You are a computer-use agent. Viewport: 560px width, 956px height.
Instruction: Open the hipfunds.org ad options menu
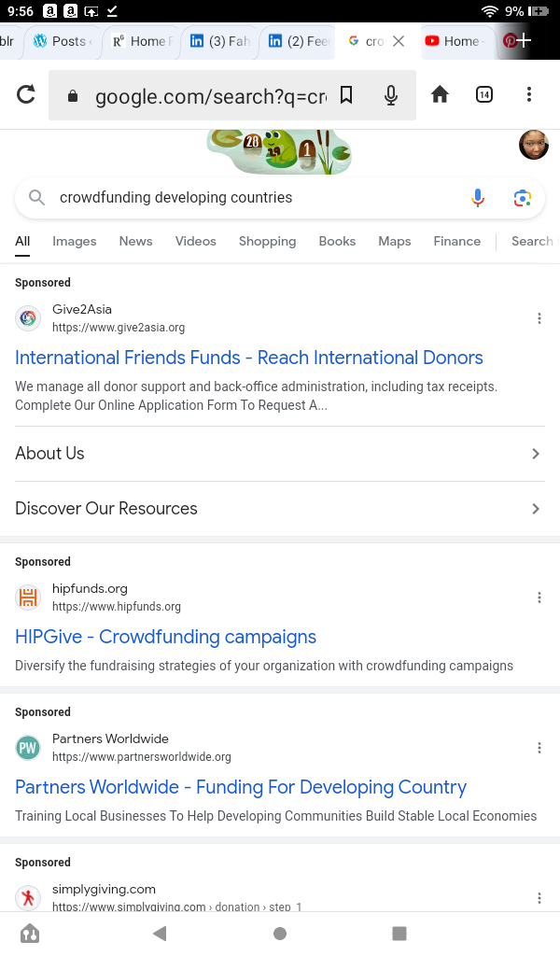(539, 598)
